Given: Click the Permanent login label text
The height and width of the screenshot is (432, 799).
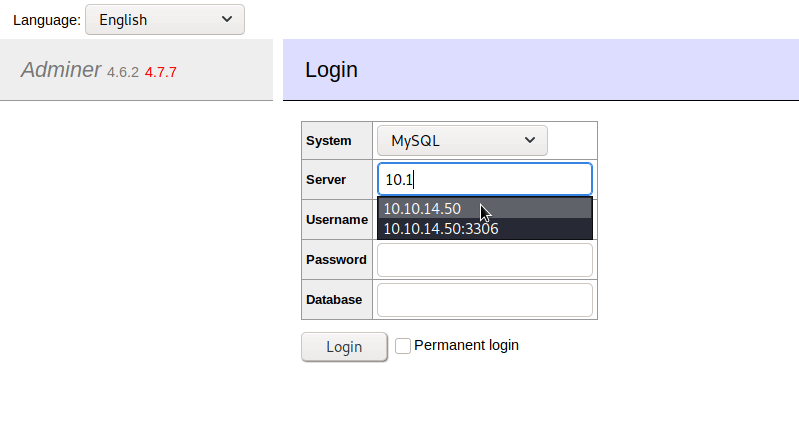Looking at the screenshot, I should point(466,345).
